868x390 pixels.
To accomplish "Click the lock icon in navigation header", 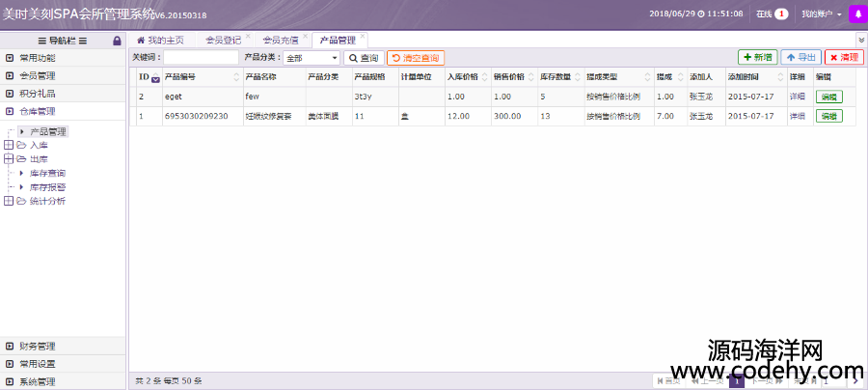I will coord(117,41).
